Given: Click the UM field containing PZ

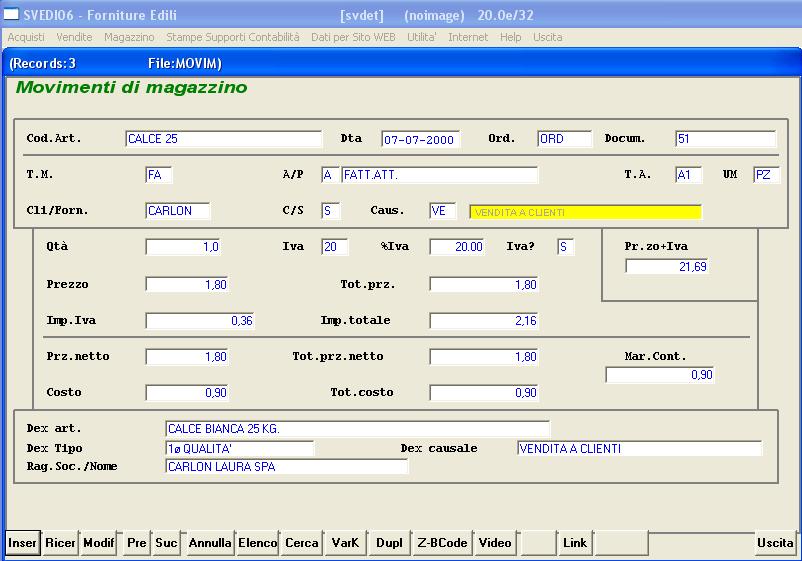Looking at the screenshot, I should [x=766, y=175].
